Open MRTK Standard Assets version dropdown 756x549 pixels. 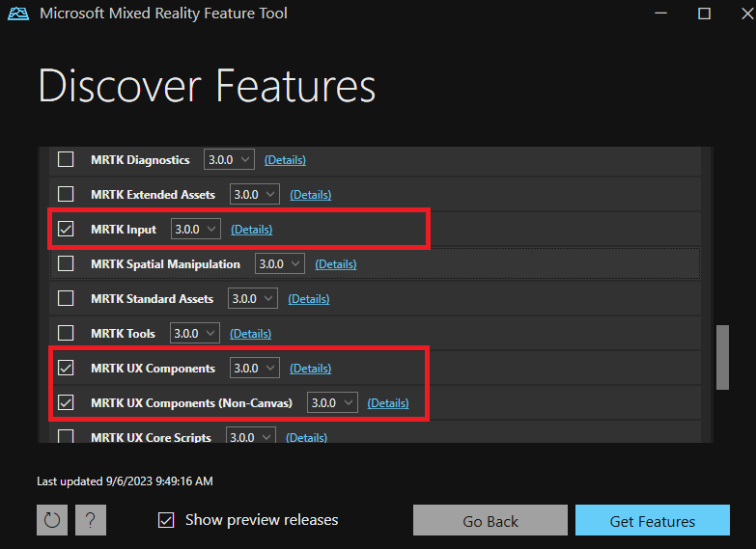[x=253, y=298]
